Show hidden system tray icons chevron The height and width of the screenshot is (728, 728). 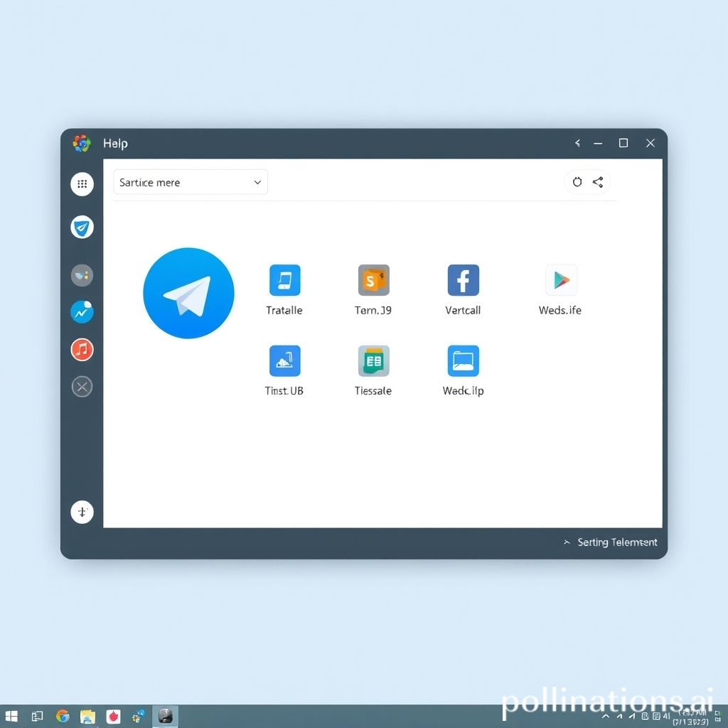click(606, 717)
